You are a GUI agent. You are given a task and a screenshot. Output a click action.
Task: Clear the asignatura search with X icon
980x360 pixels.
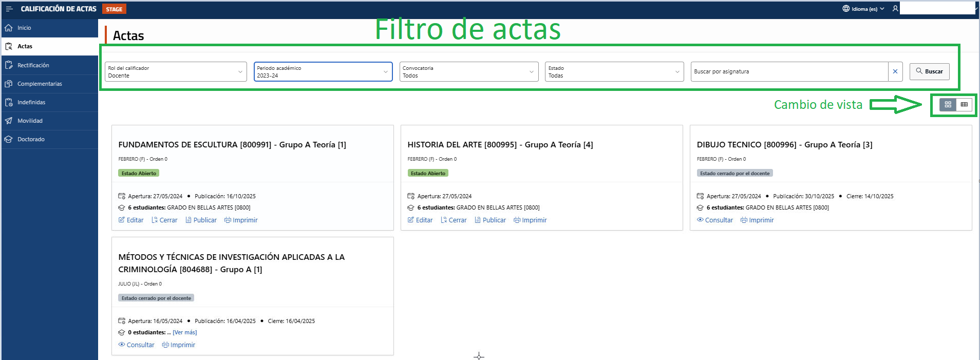pyautogui.click(x=895, y=71)
